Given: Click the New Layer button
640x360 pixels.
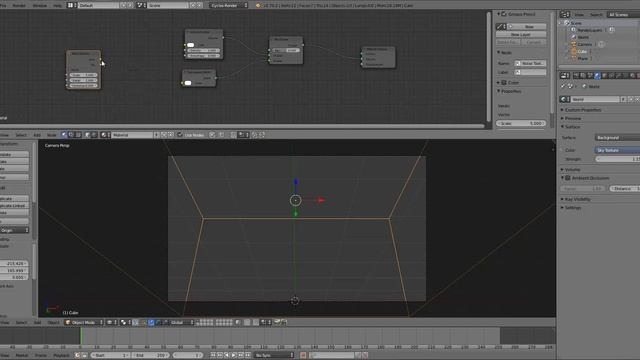Looking at the screenshot, I should [x=521, y=34].
